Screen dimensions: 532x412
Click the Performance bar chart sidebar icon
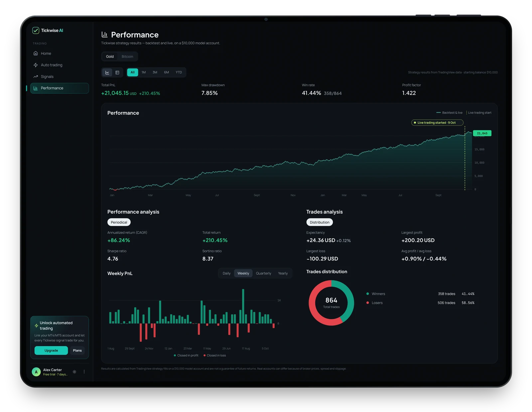[x=36, y=88]
